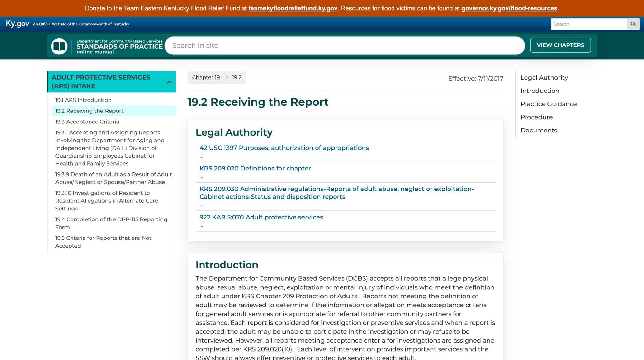This screenshot has height=360, width=644.
Task: Open 19.3.9 Death of an Adult section
Action: [113, 178]
